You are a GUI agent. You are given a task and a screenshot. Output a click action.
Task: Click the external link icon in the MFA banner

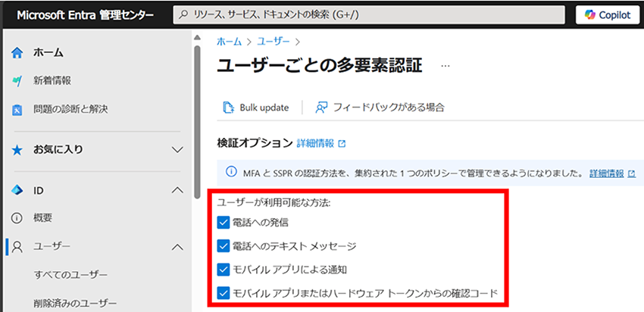tap(632, 174)
